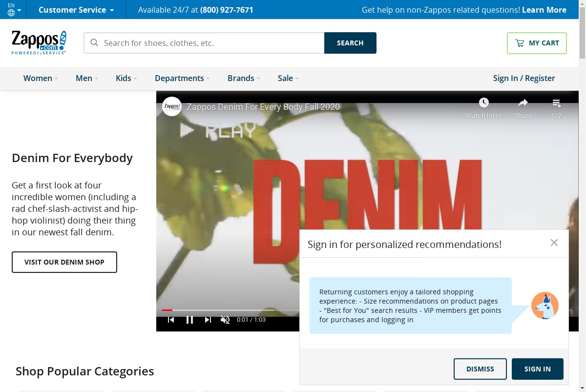The width and height of the screenshot is (586, 392).
Task: Call link for (800) 927-7671
Action: pos(227,10)
